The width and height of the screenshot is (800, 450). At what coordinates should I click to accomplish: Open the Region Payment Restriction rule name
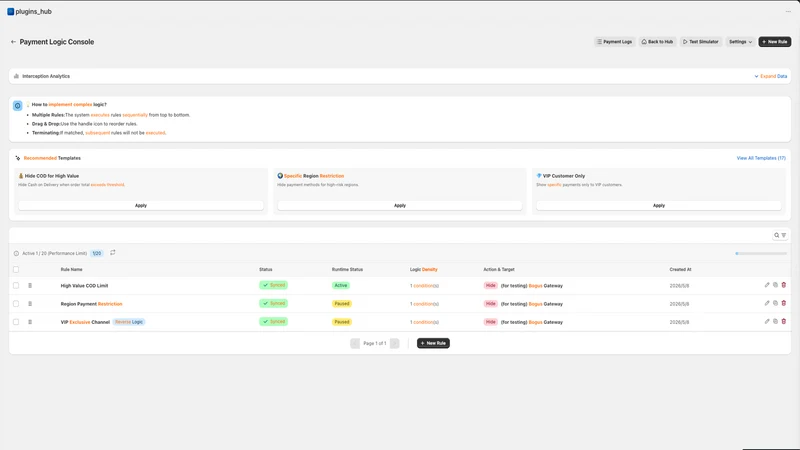pos(91,304)
